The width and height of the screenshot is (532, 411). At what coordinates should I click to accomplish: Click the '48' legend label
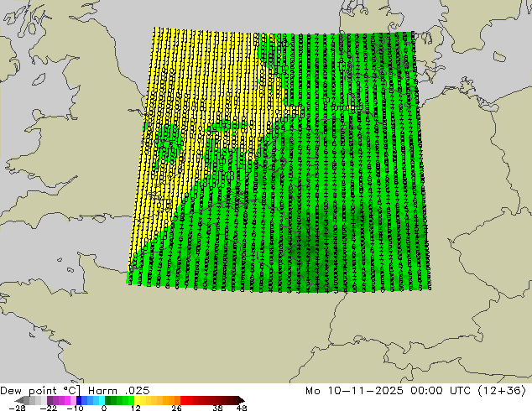click(x=242, y=408)
